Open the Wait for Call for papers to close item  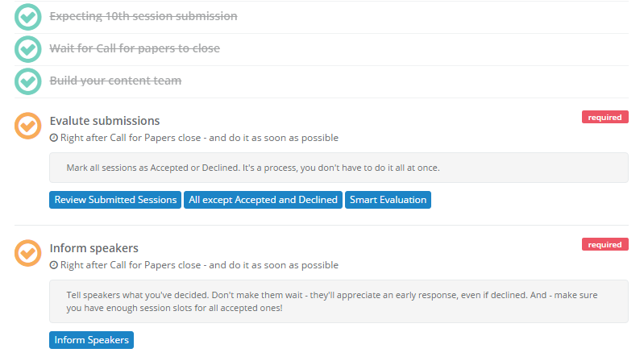tap(135, 48)
